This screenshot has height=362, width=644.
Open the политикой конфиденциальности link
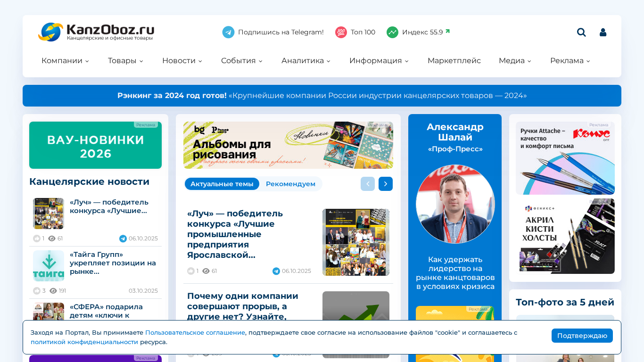(84, 342)
